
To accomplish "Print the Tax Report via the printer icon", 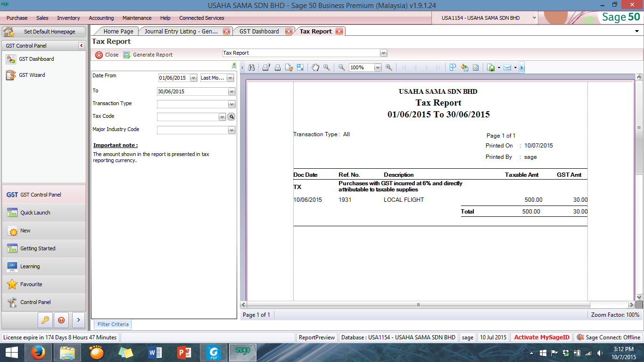I will [x=278, y=67].
